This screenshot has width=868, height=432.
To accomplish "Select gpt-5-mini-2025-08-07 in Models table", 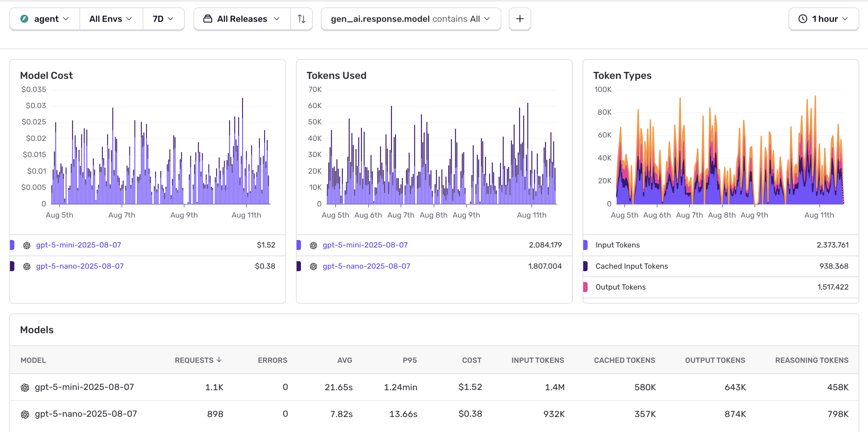I will tap(84, 387).
